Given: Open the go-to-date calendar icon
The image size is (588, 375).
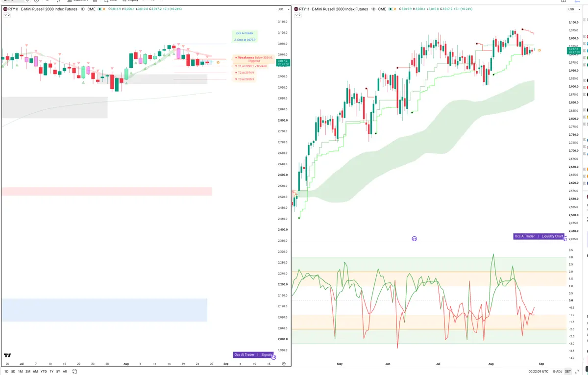Looking at the screenshot, I should [x=74, y=372].
